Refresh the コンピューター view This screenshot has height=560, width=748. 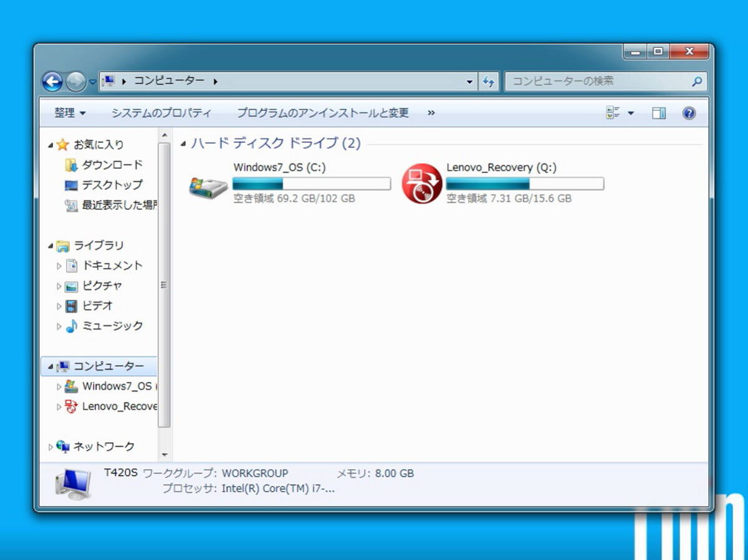coord(489,82)
